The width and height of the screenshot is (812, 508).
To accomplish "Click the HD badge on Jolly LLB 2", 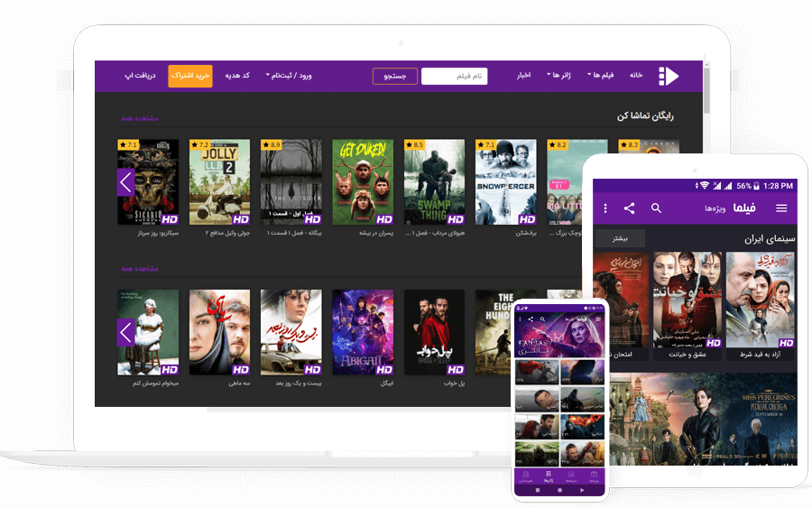I will [x=241, y=219].
